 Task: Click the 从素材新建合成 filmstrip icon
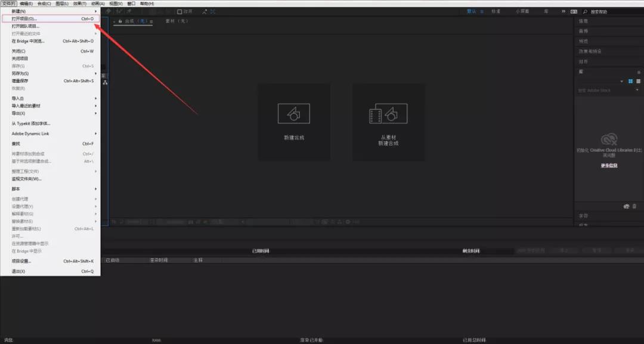pos(388,113)
